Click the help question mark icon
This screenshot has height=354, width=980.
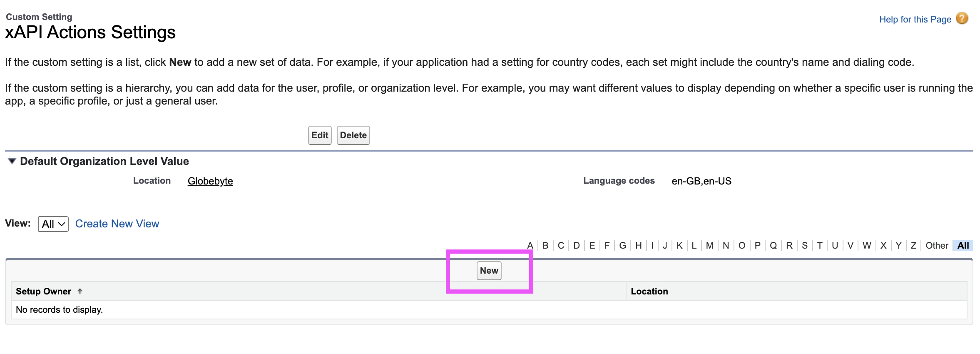pos(962,19)
